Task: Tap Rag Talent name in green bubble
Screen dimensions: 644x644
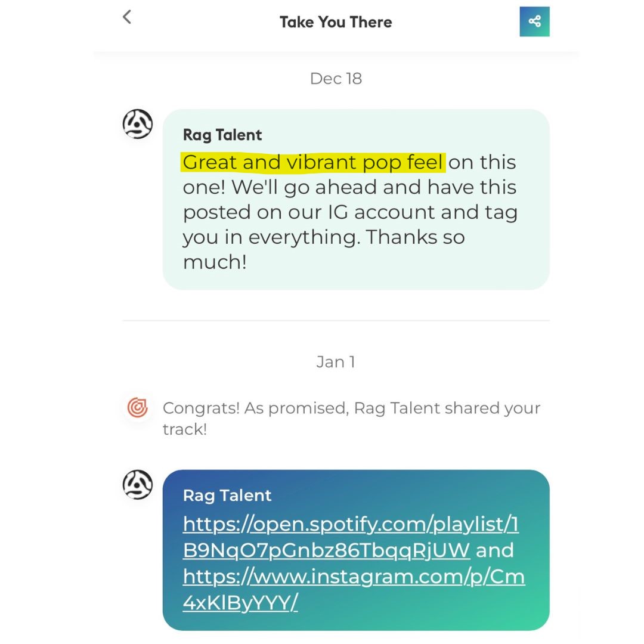Action: pos(222,135)
